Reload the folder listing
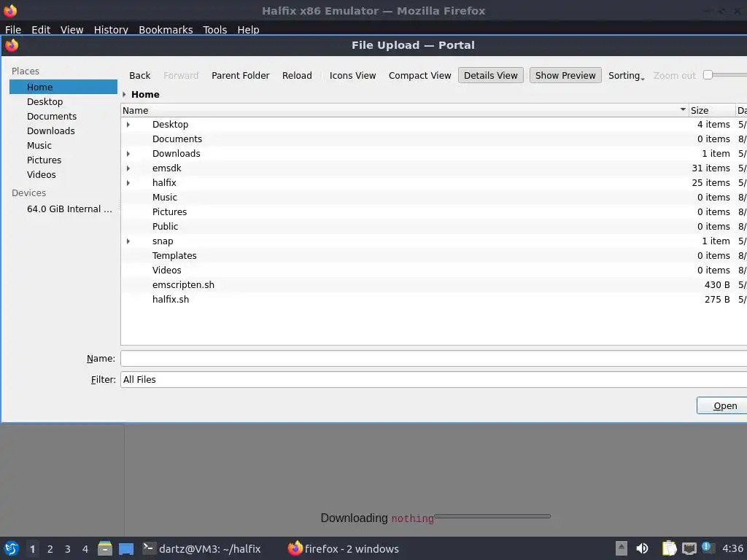 (297, 75)
